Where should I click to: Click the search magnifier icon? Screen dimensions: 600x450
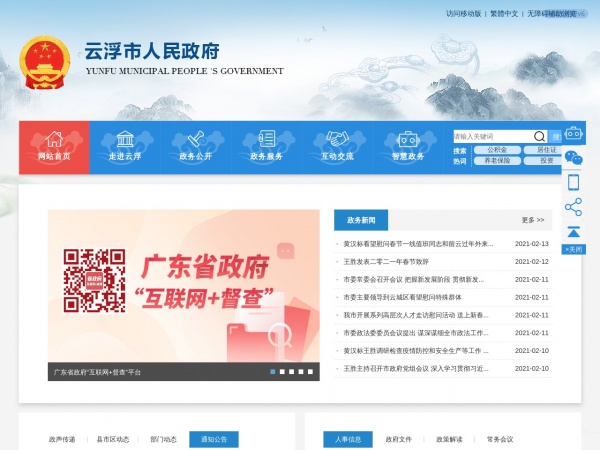(539, 136)
